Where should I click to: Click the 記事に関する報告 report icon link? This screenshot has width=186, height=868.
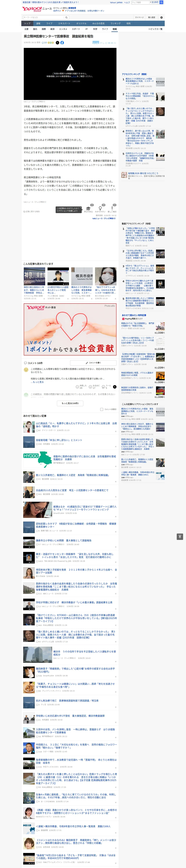point(32,212)
